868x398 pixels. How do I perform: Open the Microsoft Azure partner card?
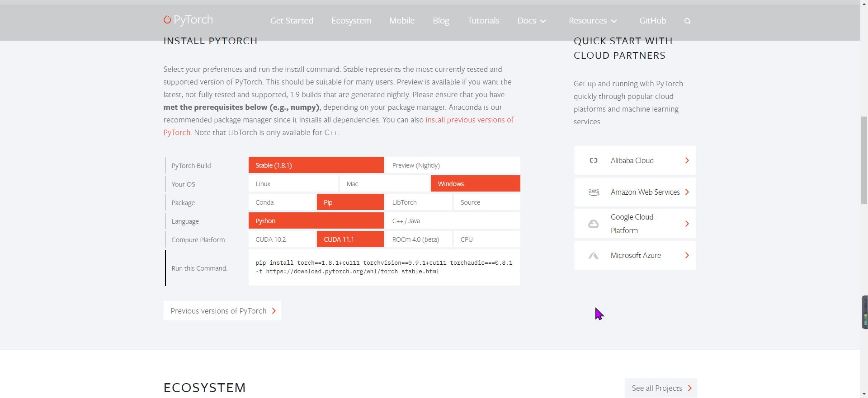(635, 255)
